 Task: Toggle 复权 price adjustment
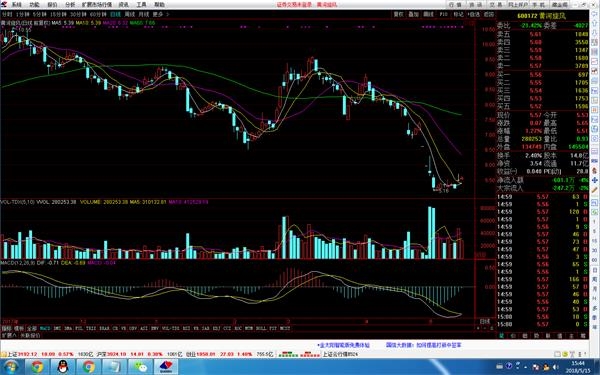point(398,14)
